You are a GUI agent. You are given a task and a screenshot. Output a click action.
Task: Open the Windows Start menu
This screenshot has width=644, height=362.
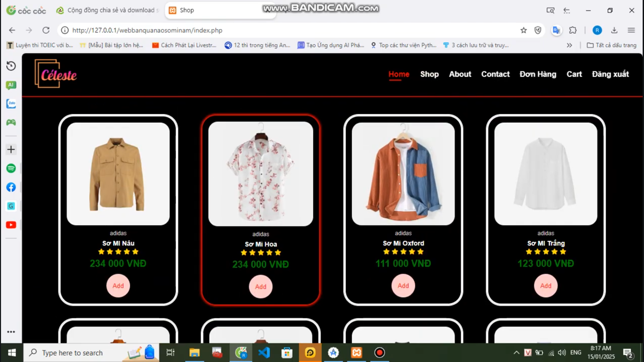pyautogui.click(x=12, y=353)
